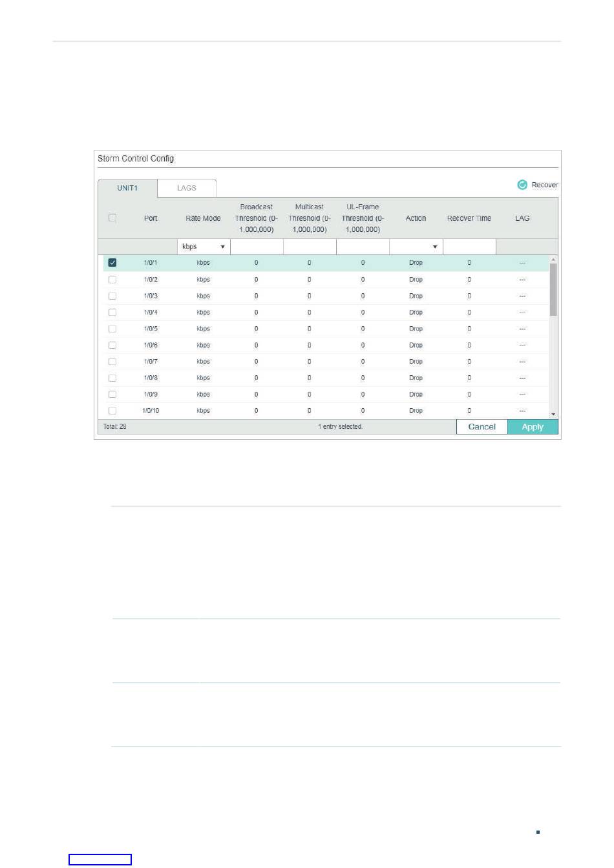Open the Rate Mode kbps dropdown
Screen dimensions: 614x868
tap(204, 247)
